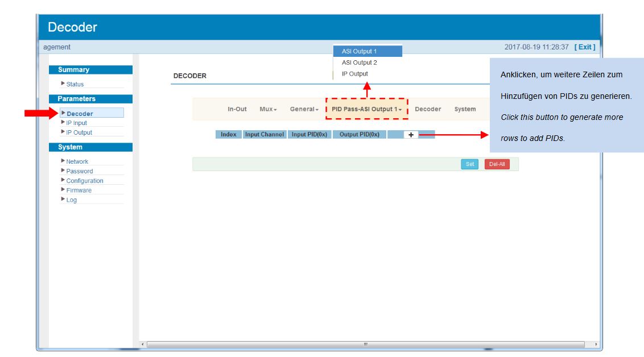
Task: Open the Status page in sidebar
Action: pyautogui.click(x=75, y=84)
